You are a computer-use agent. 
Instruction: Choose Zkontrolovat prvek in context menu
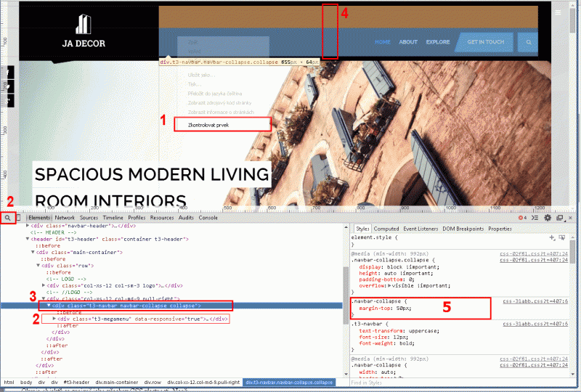[x=223, y=125]
